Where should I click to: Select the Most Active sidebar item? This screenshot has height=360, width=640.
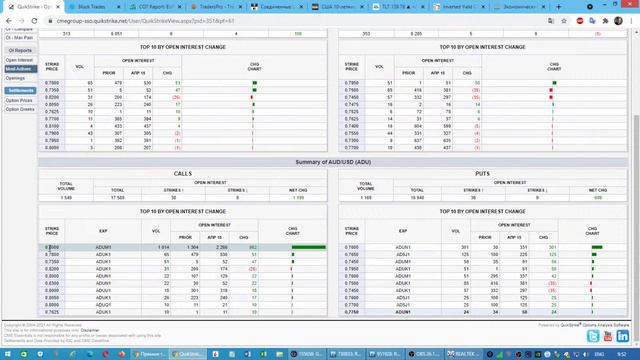click(20, 69)
